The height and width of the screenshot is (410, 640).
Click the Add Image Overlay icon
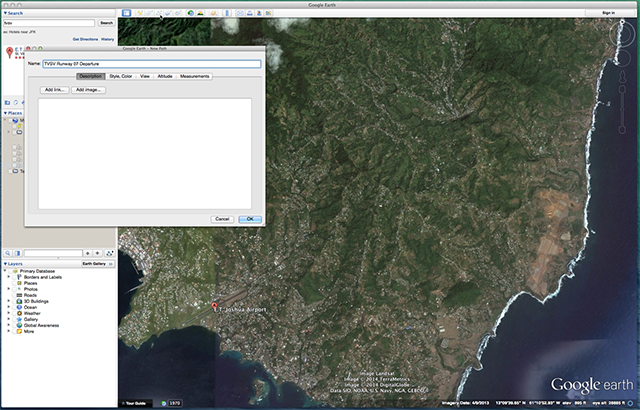coord(168,13)
